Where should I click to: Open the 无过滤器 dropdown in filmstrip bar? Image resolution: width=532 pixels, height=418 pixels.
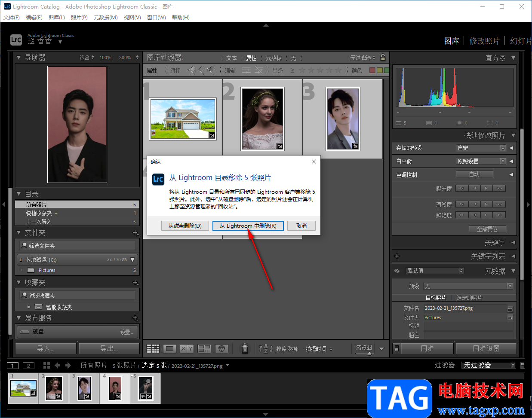point(489,365)
